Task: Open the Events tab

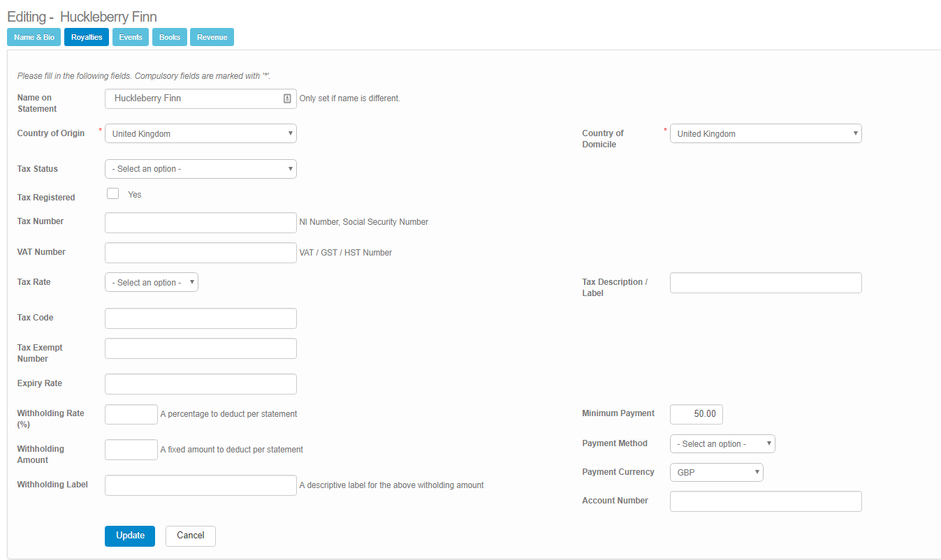Action: [131, 37]
